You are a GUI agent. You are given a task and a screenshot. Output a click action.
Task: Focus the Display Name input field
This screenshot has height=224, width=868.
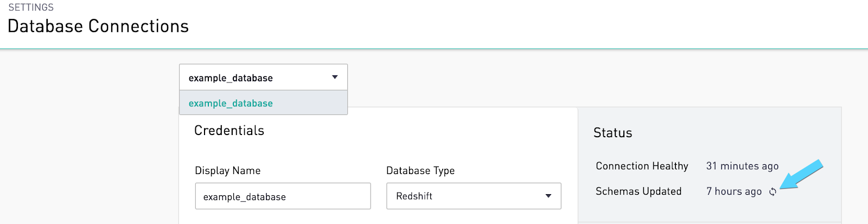point(283,196)
